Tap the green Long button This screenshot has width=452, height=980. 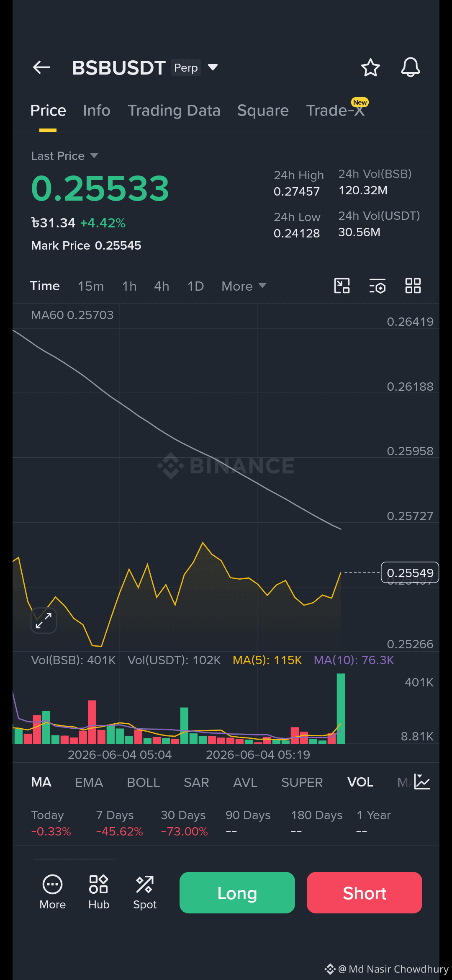point(237,892)
